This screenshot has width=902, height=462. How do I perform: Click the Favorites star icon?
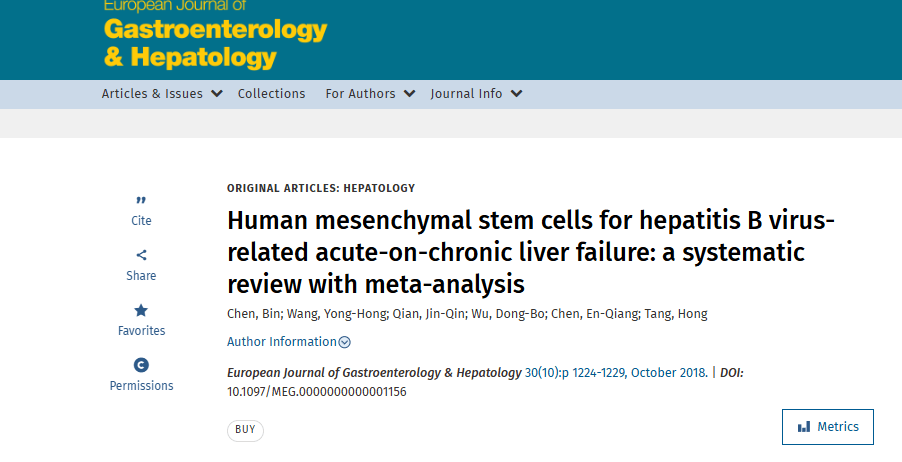141,311
